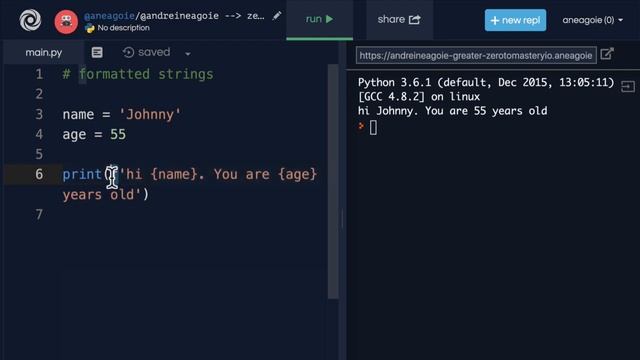This screenshot has height=360, width=640.
Task: Click the Python language icon
Action: pyautogui.click(x=89, y=28)
